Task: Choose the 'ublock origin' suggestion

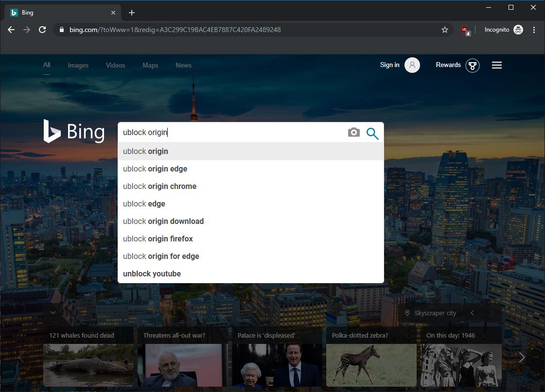Action: 250,152
